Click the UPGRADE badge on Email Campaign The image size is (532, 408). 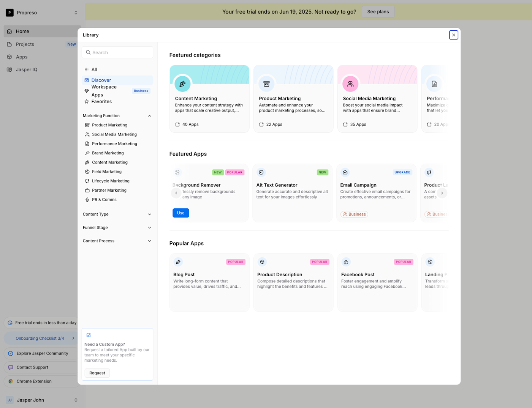tap(402, 172)
